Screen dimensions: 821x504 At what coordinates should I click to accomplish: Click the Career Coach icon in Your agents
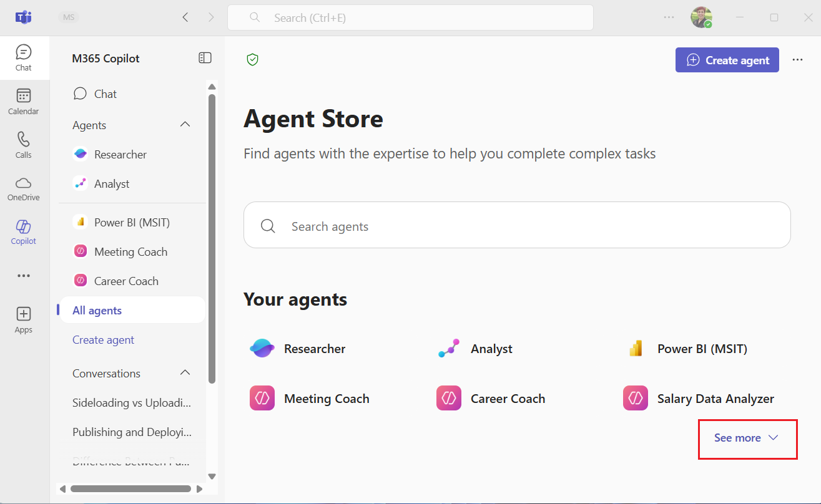449,399
